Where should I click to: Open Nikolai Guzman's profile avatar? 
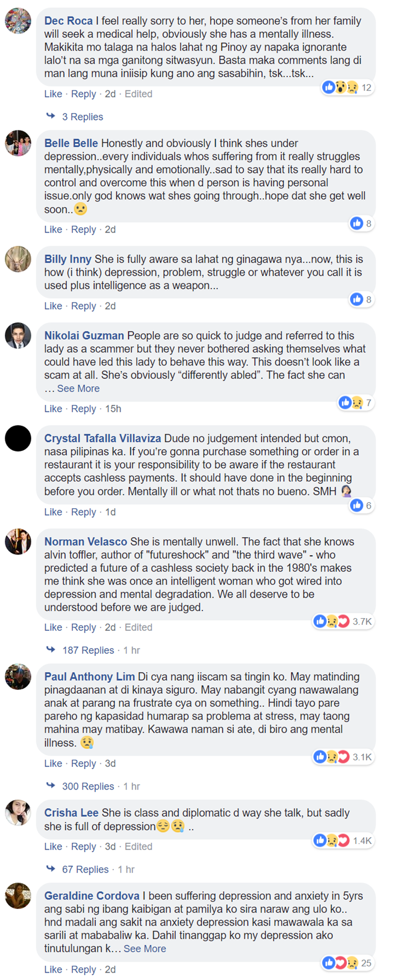[x=18, y=336]
